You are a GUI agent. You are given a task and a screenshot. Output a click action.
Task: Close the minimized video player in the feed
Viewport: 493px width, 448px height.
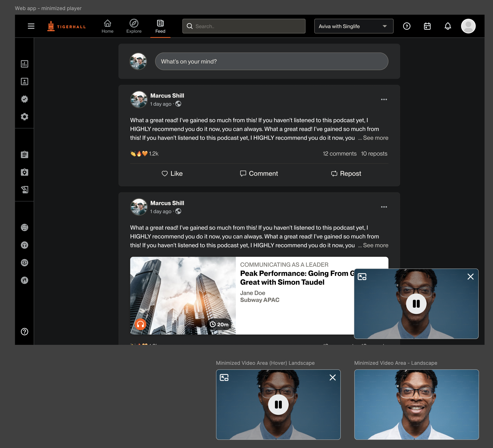click(470, 277)
